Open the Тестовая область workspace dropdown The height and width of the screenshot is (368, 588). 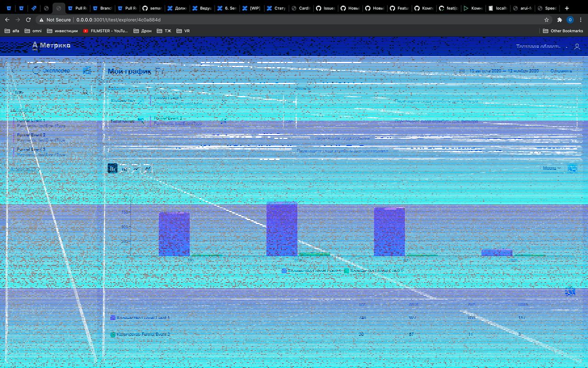(x=542, y=46)
